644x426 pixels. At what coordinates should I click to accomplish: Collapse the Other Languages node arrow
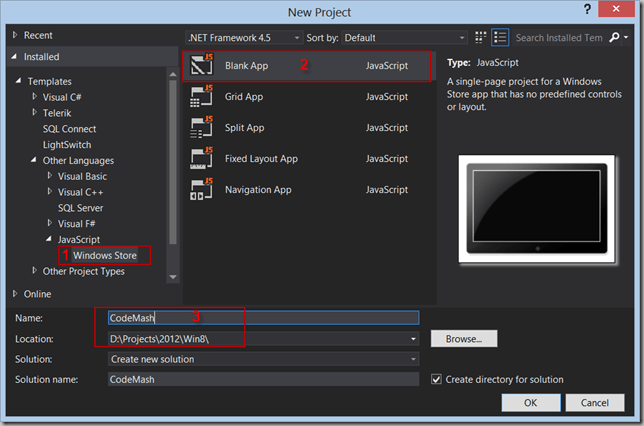pyautogui.click(x=34, y=160)
